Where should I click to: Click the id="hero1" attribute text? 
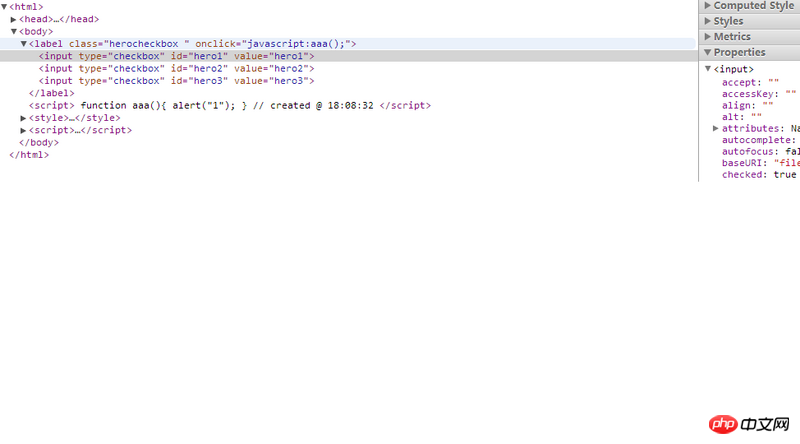(x=199, y=56)
